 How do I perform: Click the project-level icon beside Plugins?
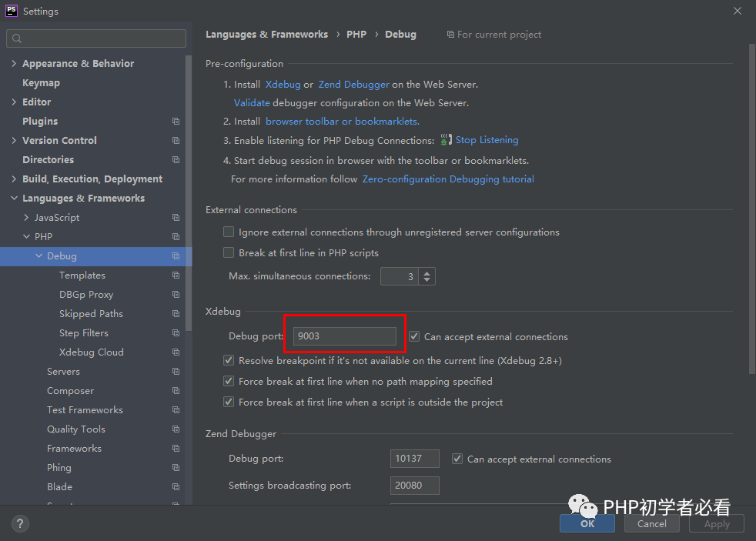[x=176, y=122]
